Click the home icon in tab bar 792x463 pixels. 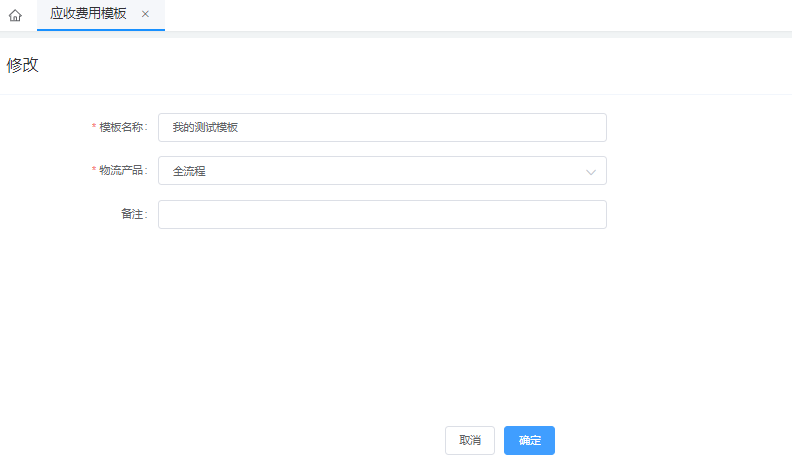point(15,15)
